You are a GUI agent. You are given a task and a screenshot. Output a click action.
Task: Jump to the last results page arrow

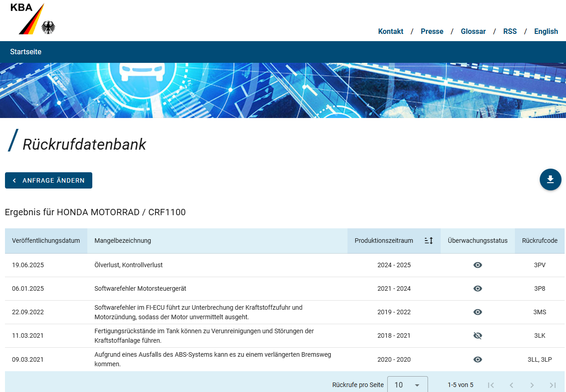pyautogui.click(x=552, y=385)
